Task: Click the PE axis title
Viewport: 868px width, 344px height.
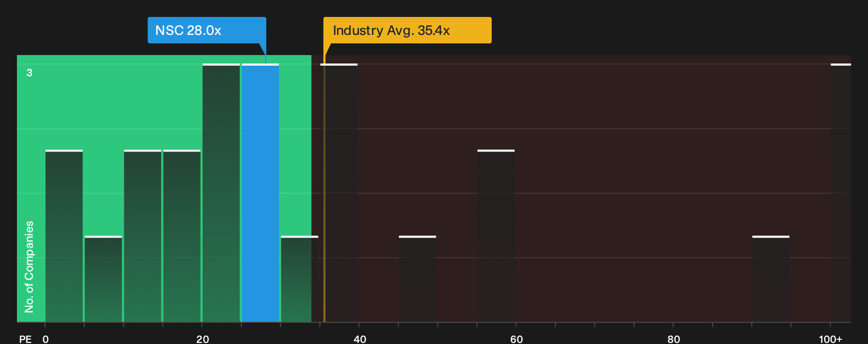Action: pyautogui.click(x=25, y=339)
